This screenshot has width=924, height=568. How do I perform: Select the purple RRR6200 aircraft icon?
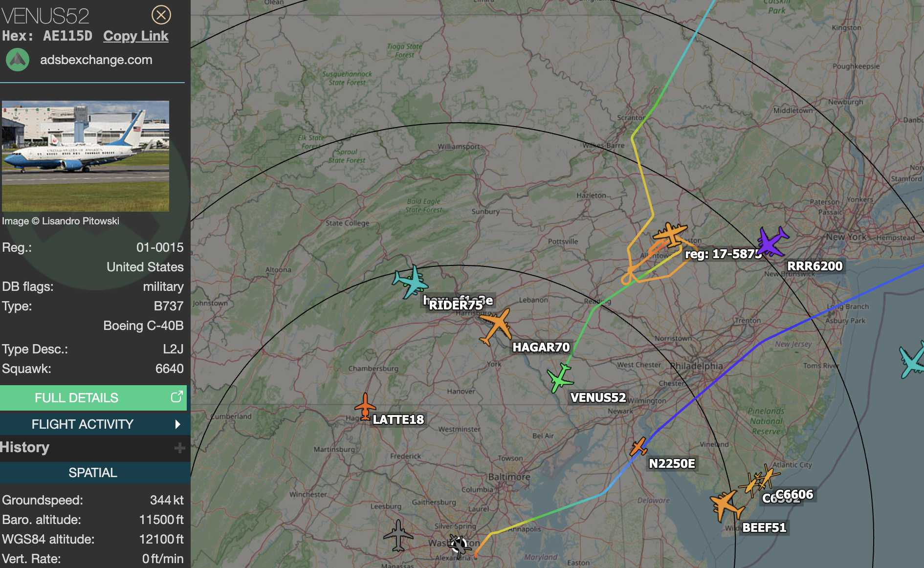[772, 241]
